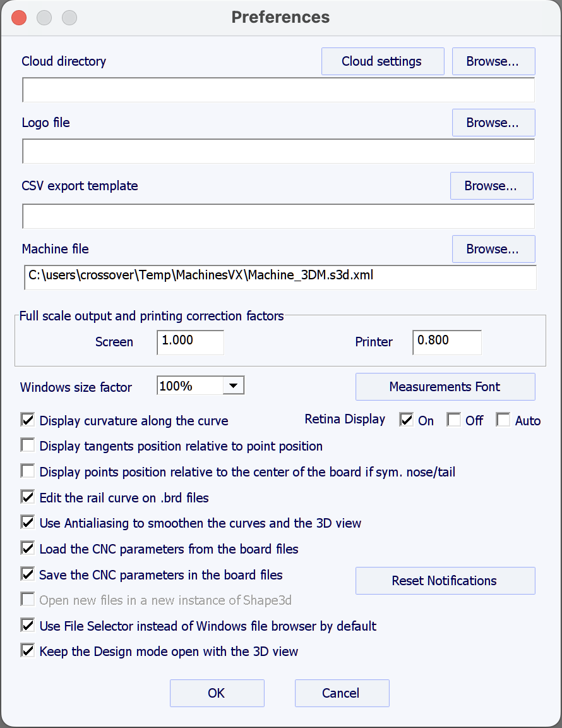Click the Printer correction factor field
This screenshot has height=728, width=562.
coord(446,341)
